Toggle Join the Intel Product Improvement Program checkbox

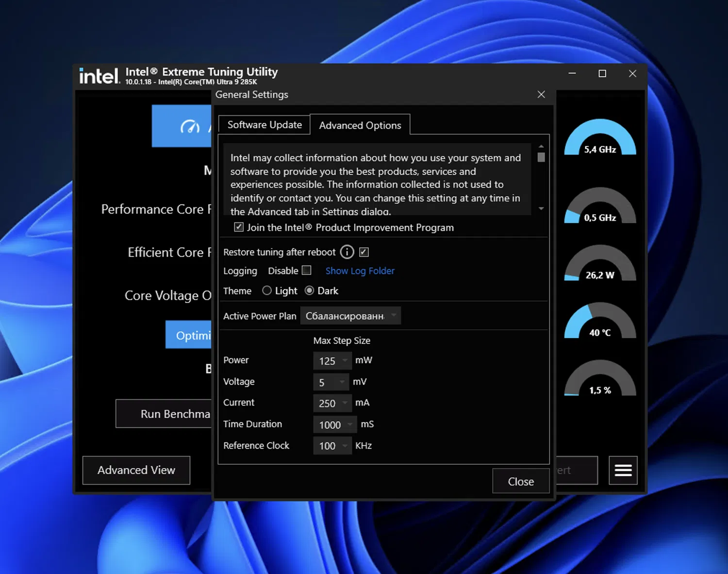[x=239, y=227]
